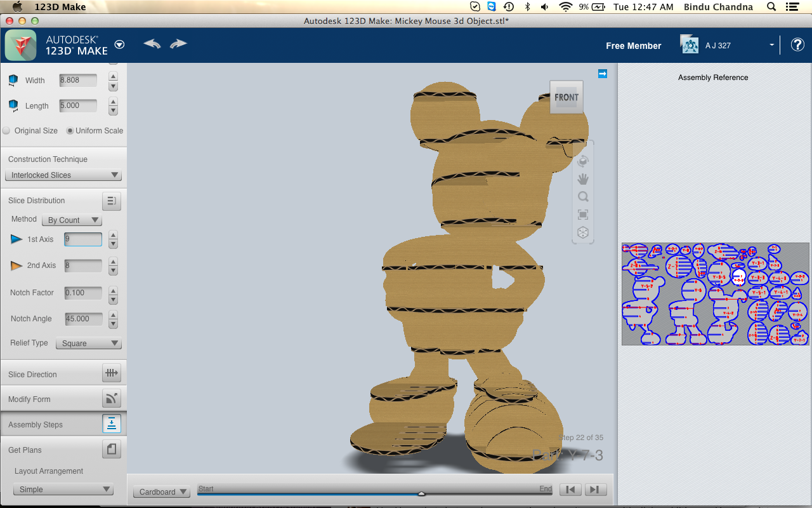Expand the A J 327 account dropdown
812x508 pixels.
[772, 45]
